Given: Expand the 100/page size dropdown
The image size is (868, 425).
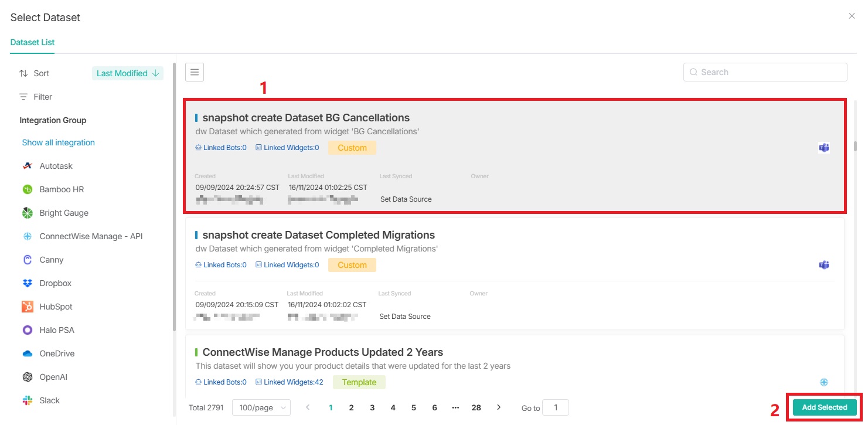Looking at the screenshot, I should pos(261,407).
